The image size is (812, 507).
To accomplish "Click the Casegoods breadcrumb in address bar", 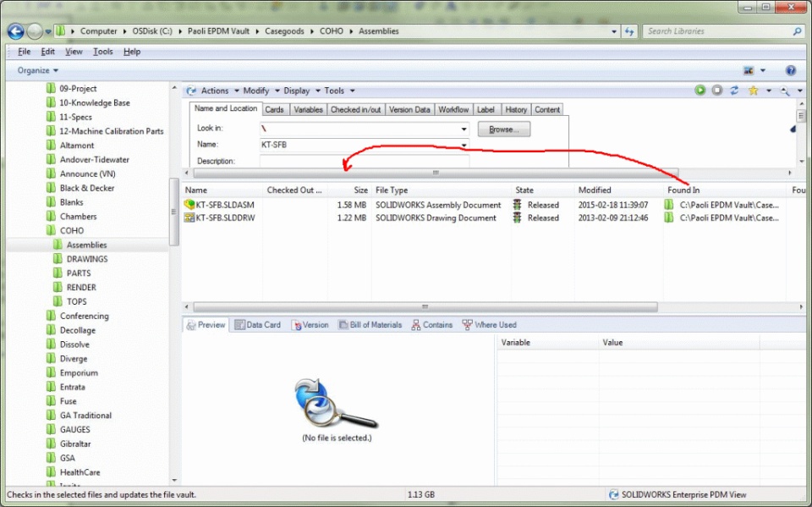I will (284, 31).
